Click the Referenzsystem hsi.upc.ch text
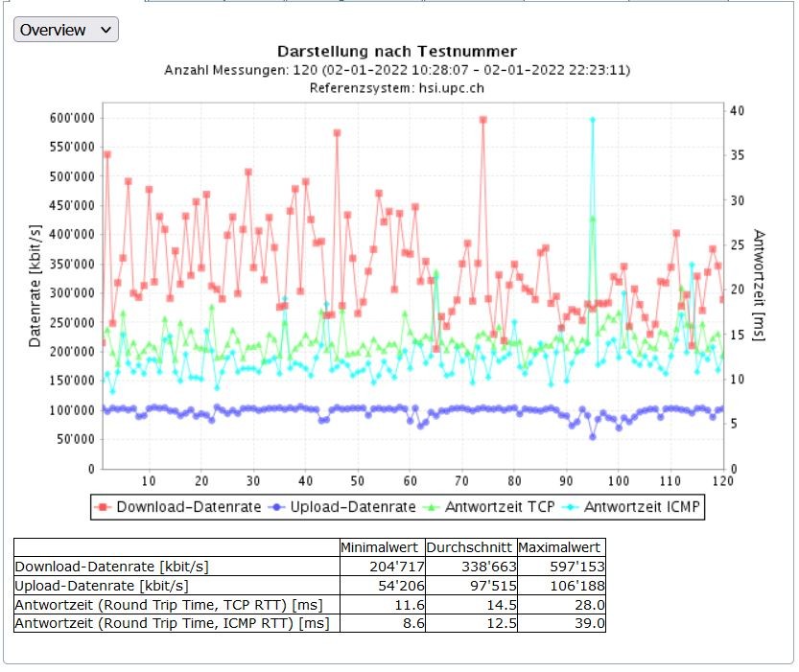 pos(396,87)
